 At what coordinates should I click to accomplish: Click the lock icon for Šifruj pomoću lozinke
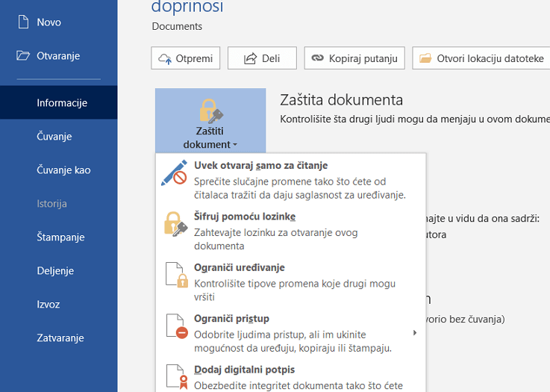(x=175, y=224)
